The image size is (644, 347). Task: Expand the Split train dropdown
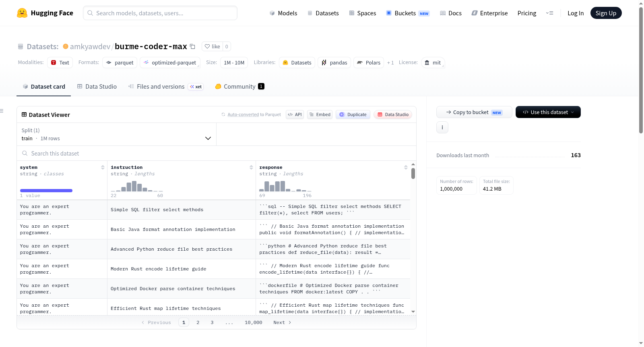click(117, 134)
